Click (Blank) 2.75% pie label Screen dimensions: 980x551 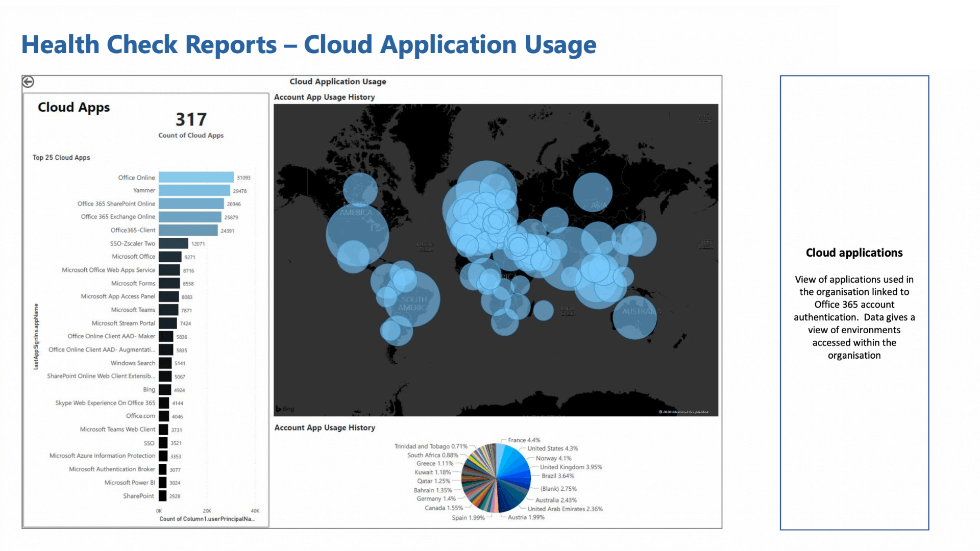(x=558, y=489)
